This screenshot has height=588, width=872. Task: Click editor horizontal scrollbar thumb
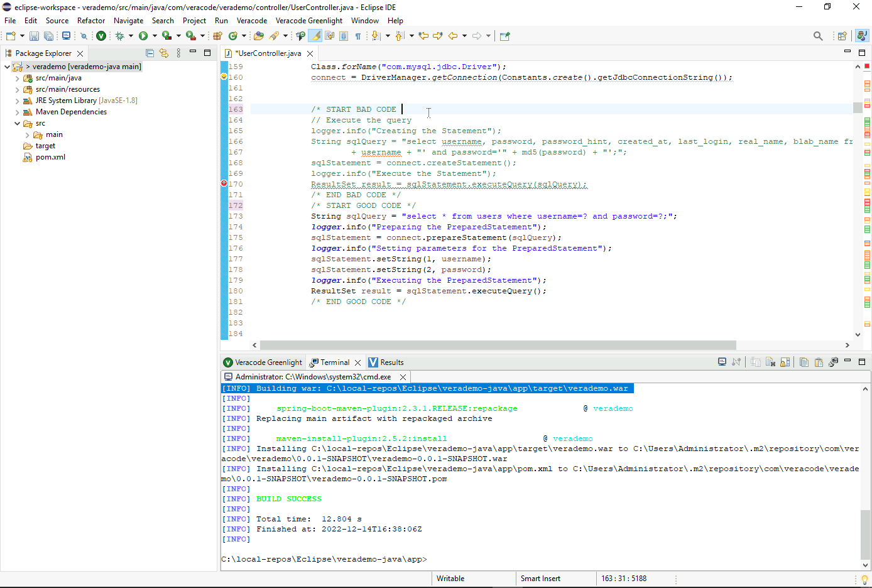(x=498, y=345)
